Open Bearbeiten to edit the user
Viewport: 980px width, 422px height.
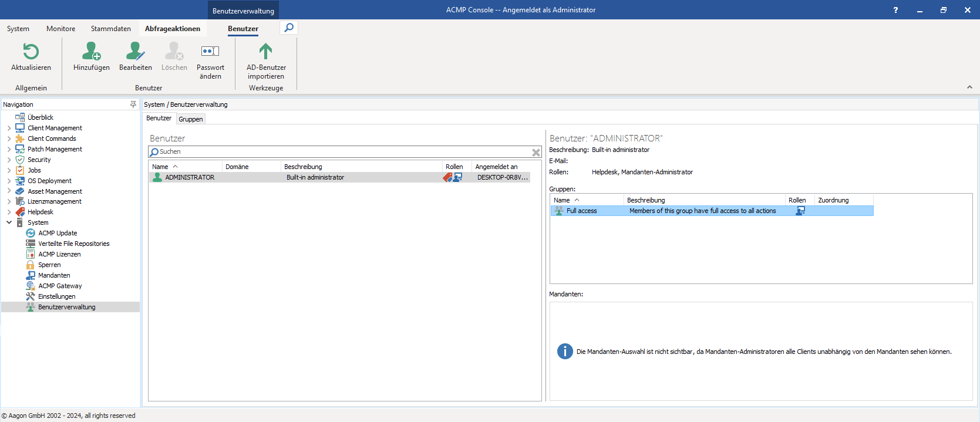(x=135, y=52)
